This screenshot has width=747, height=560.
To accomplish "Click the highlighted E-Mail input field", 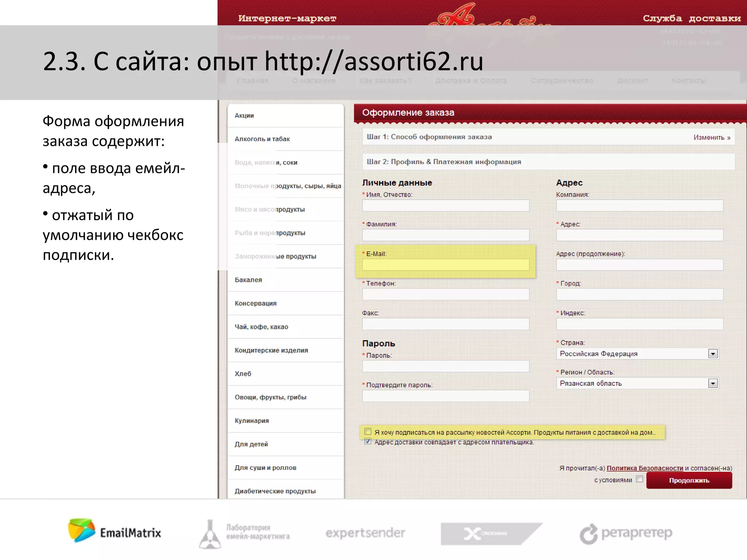I will pyautogui.click(x=446, y=265).
